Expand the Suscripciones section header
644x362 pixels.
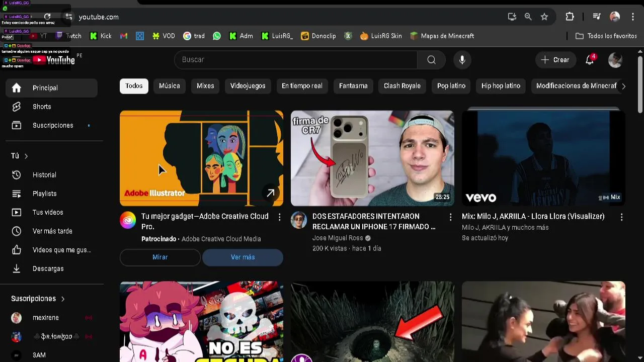(38, 299)
